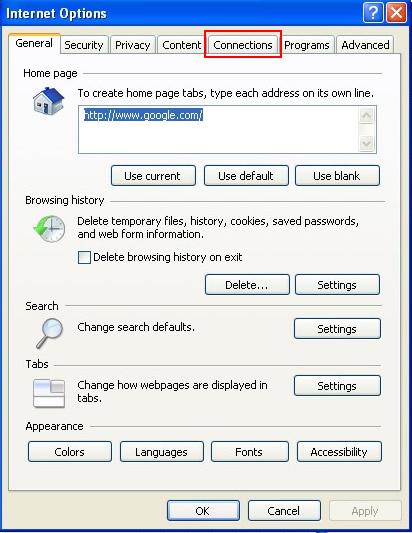The height and width of the screenshot is (533, 412).
Task: Go to the Privacy tab
Action: click(133, 45)
